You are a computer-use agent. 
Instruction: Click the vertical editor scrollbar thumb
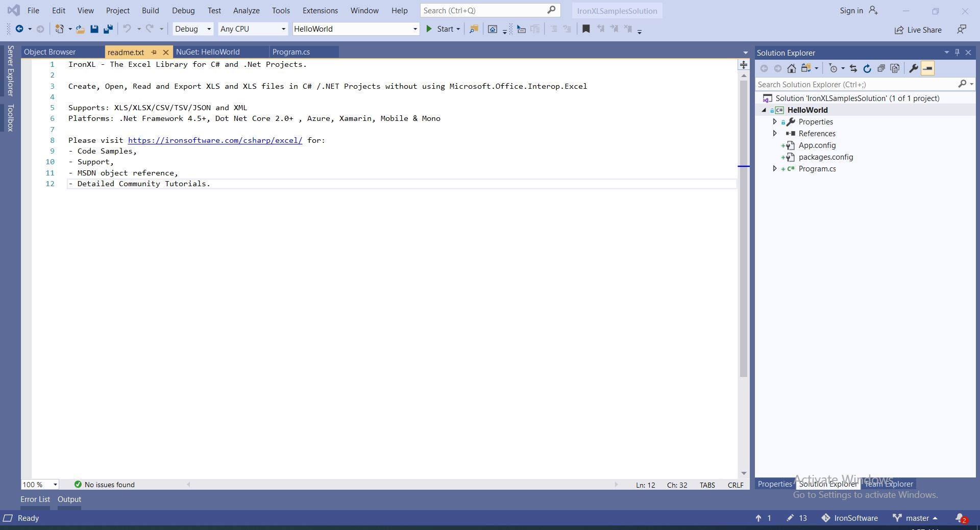744,228
